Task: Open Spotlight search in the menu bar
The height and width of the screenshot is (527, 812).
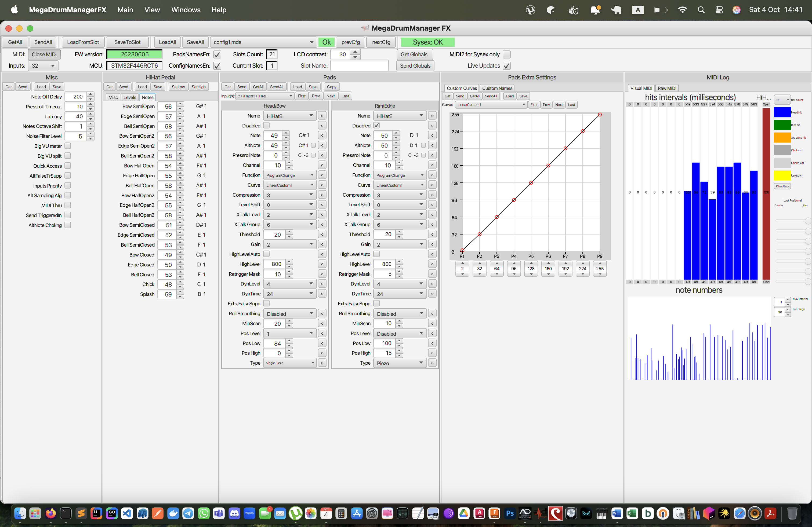Action: [x=701, y=10]
